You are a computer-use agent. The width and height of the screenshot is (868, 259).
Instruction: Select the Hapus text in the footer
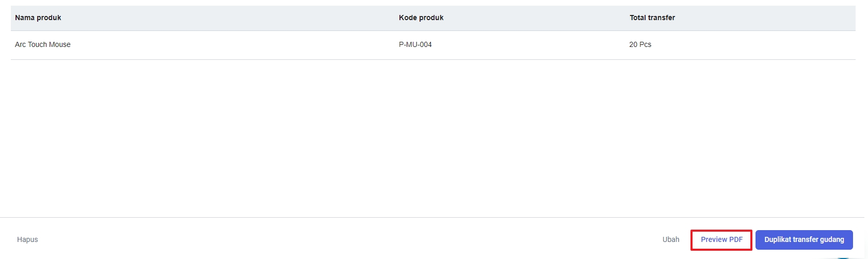(27, 239)
